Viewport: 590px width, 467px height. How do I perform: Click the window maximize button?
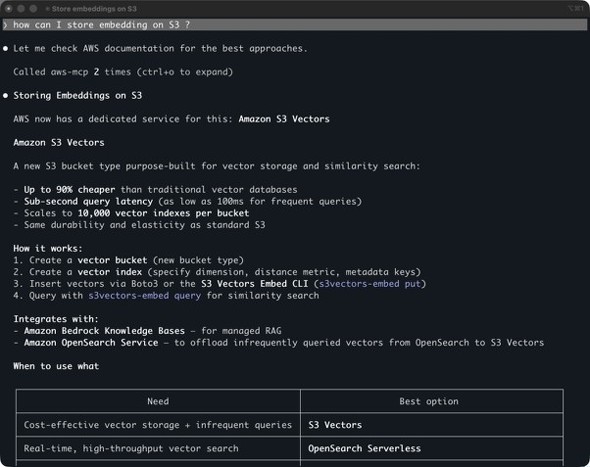[33, 8]
